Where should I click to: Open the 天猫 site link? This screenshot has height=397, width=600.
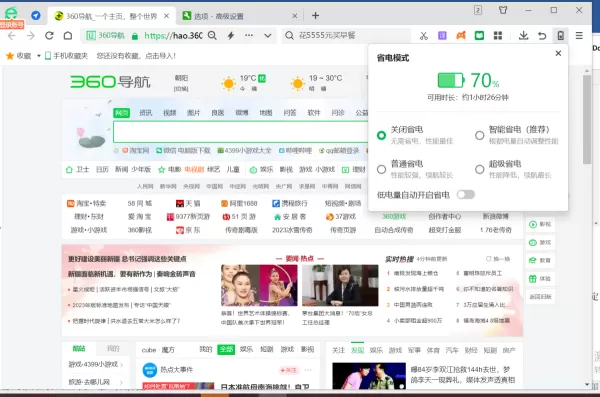coord(188,203)
